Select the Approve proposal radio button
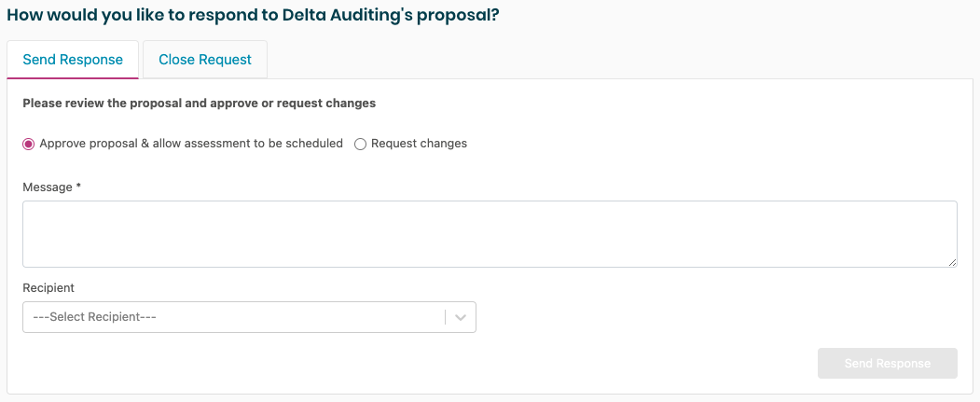Viewport: 980px width, 402px height. coord(28,144)
